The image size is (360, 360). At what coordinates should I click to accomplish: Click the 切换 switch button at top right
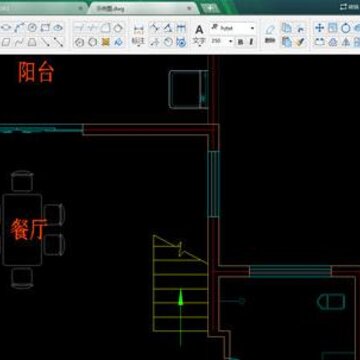(x=349, y=7)
